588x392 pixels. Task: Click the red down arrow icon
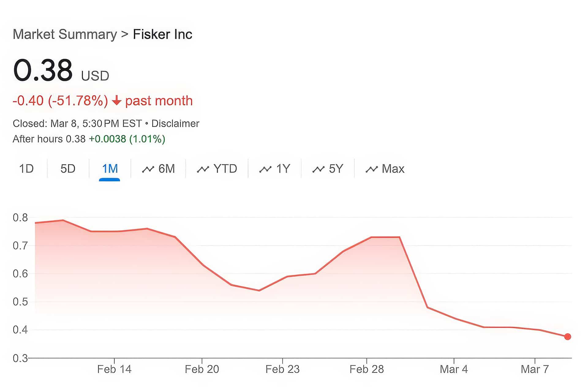coord(116,101)
